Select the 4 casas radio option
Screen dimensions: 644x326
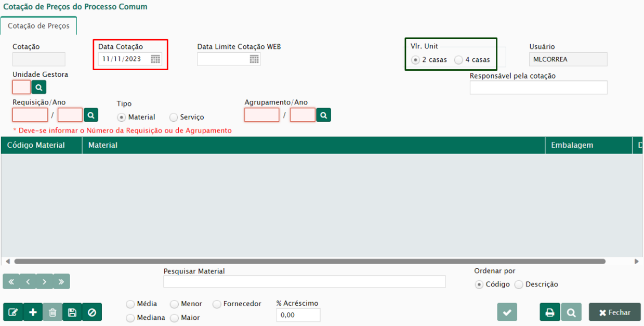coord(458,60)
